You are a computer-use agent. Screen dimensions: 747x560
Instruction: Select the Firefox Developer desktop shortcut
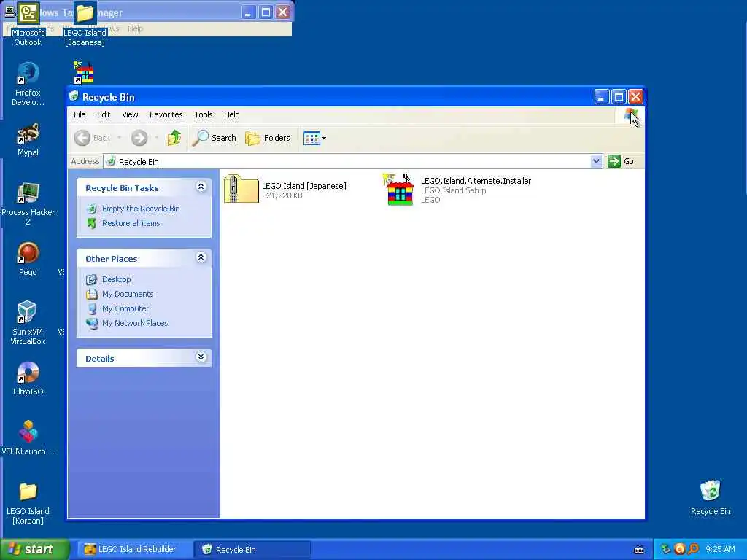pos(28,84)
